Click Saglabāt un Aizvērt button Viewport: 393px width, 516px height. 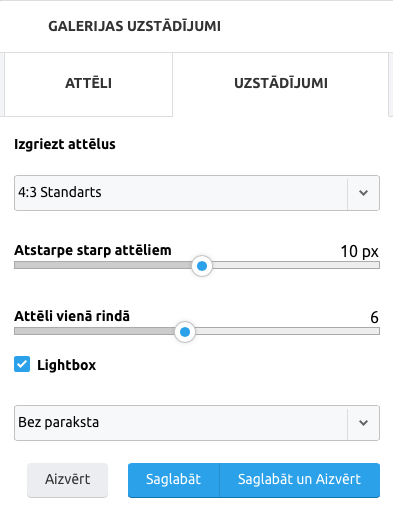coord(299,480)
